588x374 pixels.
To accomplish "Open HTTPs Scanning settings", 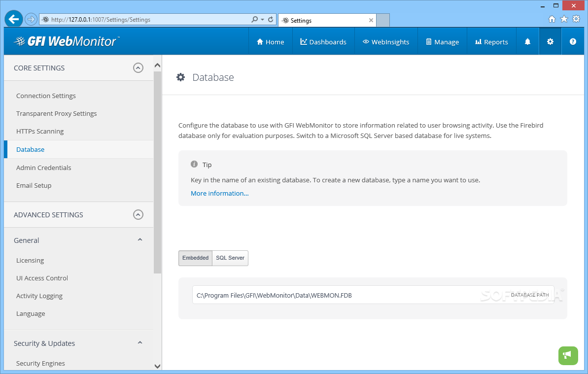I will pos(40,131).
